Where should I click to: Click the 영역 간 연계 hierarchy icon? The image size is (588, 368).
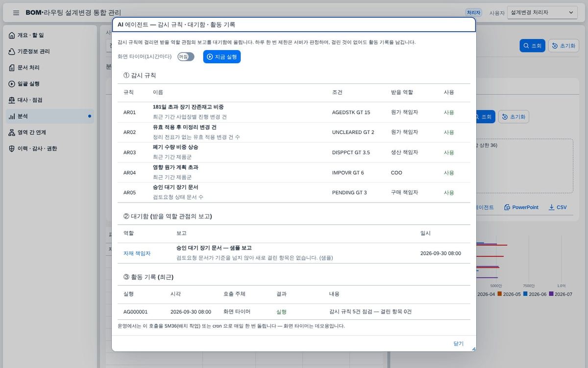point(12,132)
